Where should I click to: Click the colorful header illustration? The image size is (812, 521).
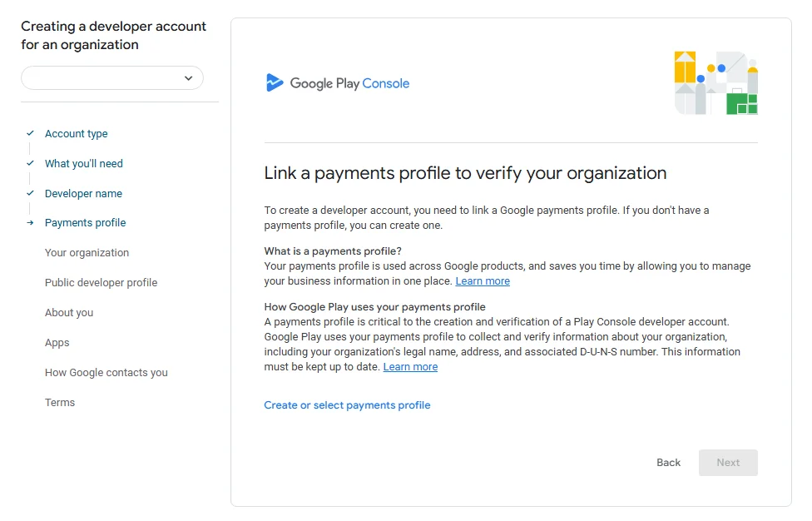715,83
